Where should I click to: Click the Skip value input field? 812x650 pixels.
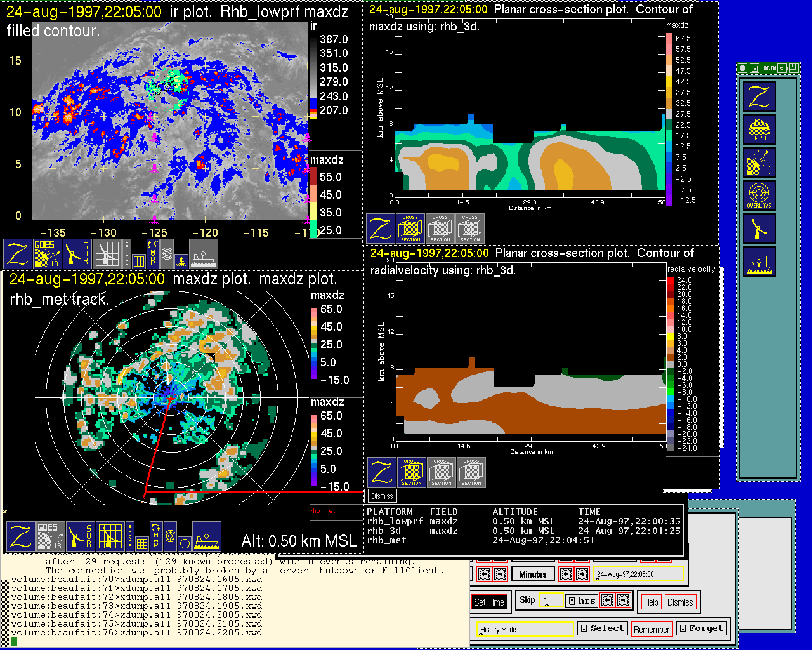point(551,600)
